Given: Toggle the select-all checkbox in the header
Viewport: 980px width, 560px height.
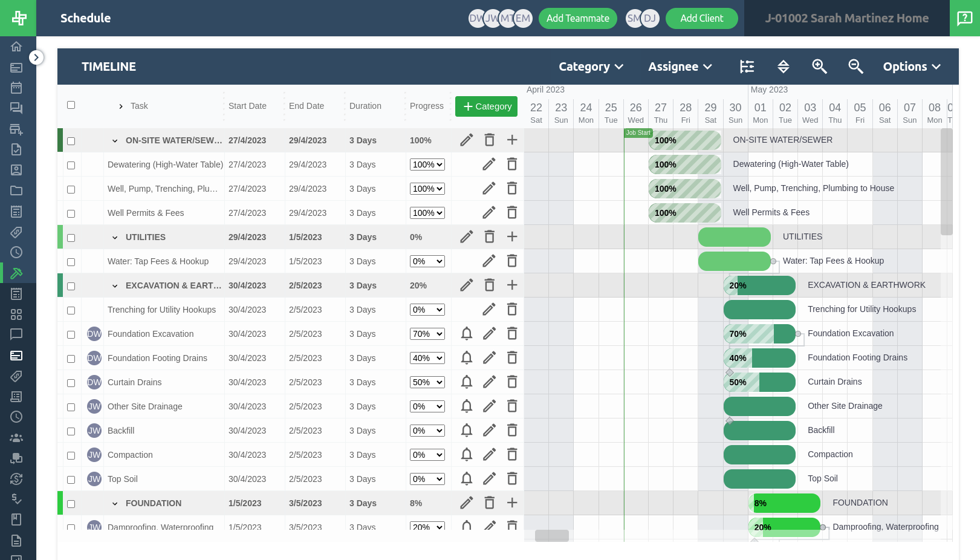Looking at the screenshot, I should tap(71, 105).
